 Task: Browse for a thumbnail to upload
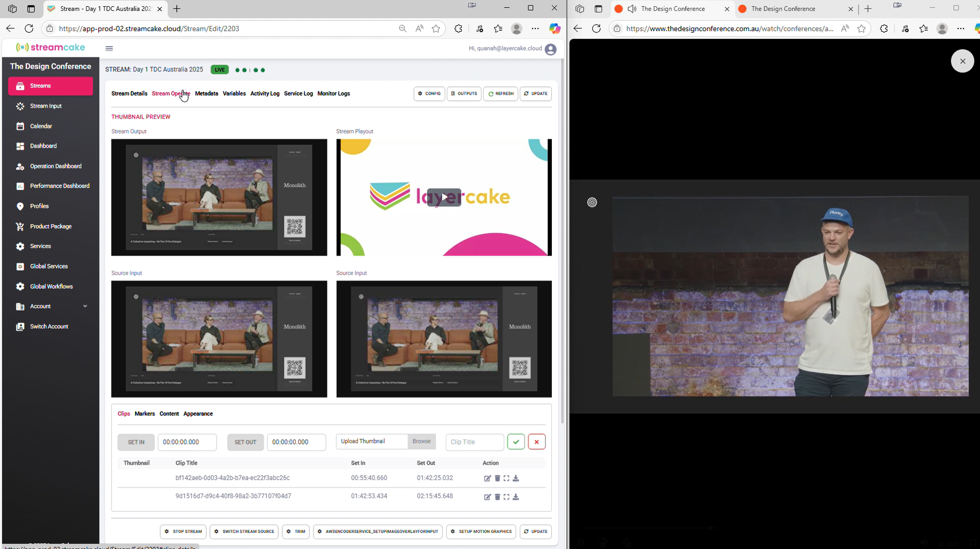click(421, 441)
